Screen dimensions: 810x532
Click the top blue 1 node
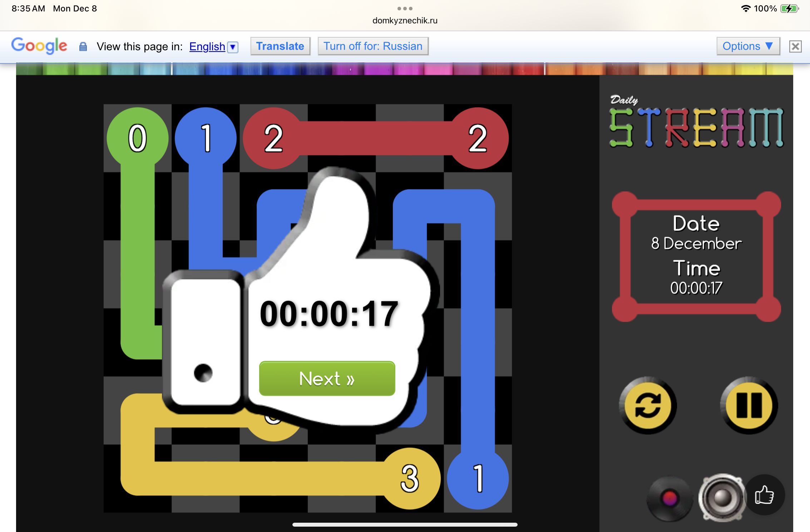[x=206, y=138]
